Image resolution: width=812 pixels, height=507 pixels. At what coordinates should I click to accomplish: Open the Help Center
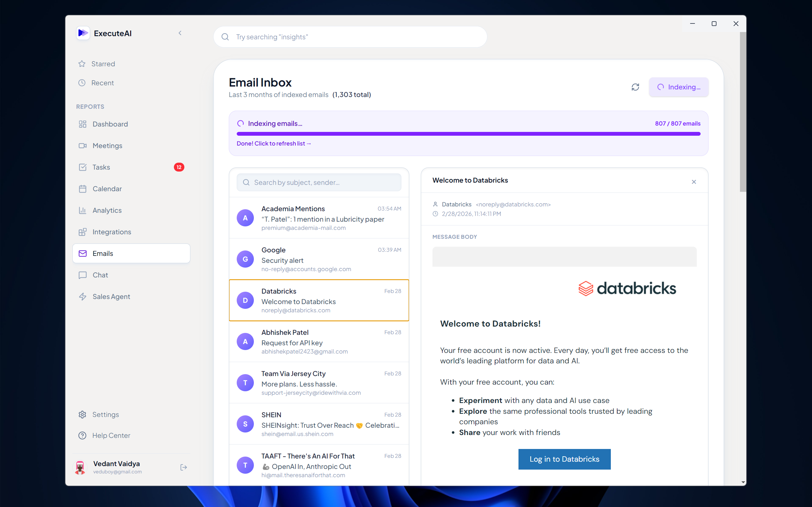111,435
